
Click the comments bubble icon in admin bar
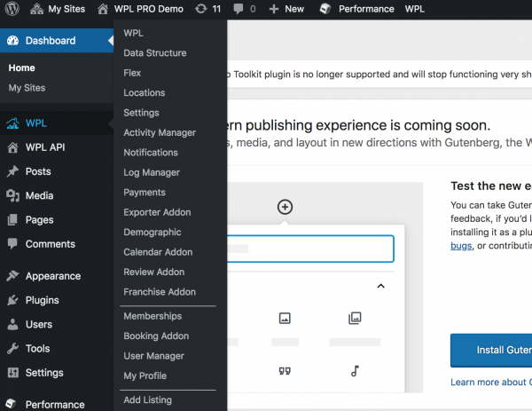(239, 9)
